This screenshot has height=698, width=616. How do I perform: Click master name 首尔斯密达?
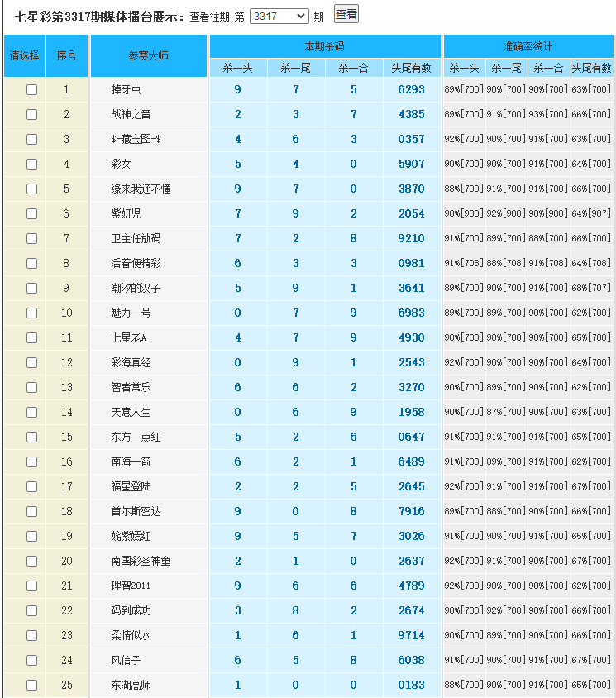[136, 512]
